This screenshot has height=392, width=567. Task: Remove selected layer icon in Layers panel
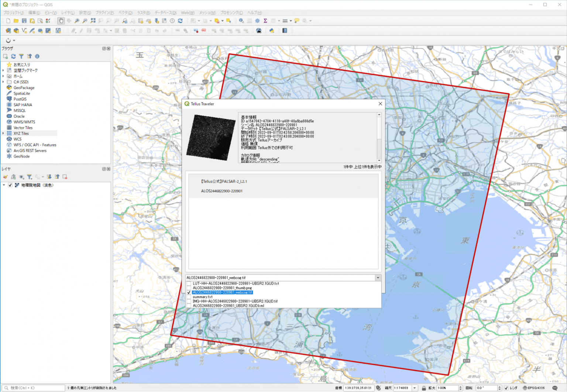pyautogui.click(x=65, y=177)
